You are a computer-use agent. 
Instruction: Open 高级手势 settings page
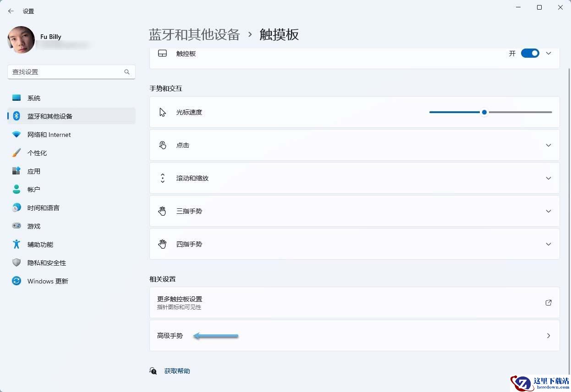[355, 336]
